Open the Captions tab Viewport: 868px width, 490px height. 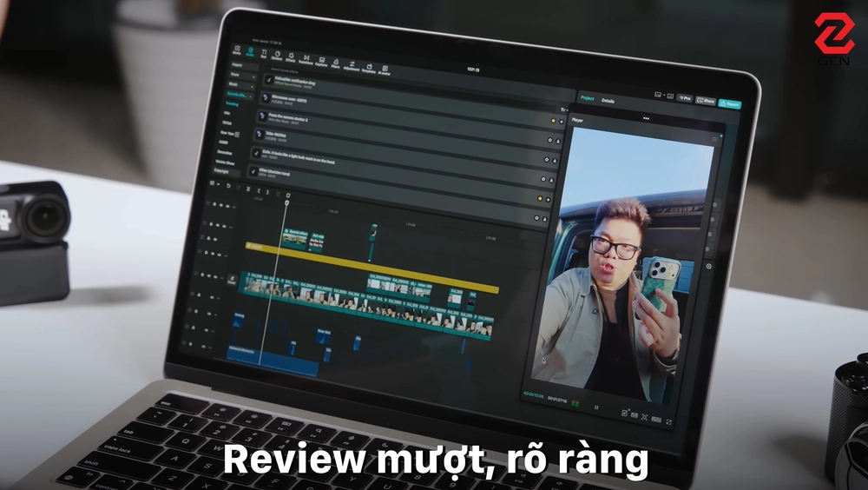[322, 62]
